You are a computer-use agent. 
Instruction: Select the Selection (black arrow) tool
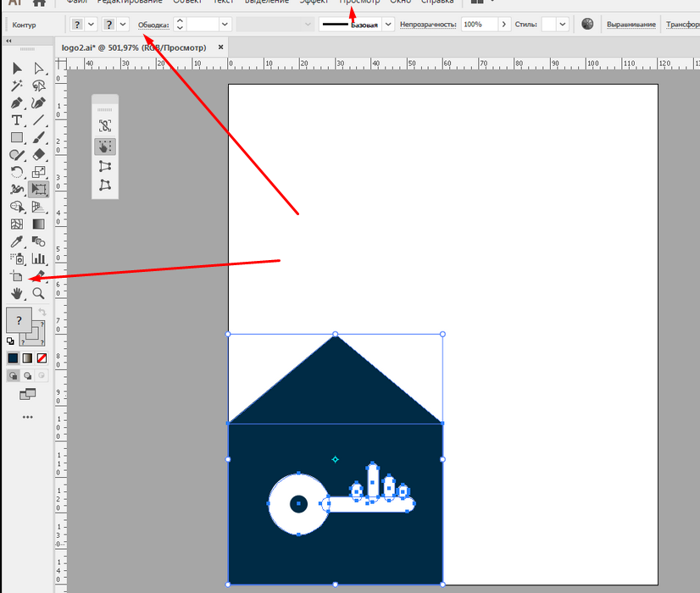tap(17, 69)
